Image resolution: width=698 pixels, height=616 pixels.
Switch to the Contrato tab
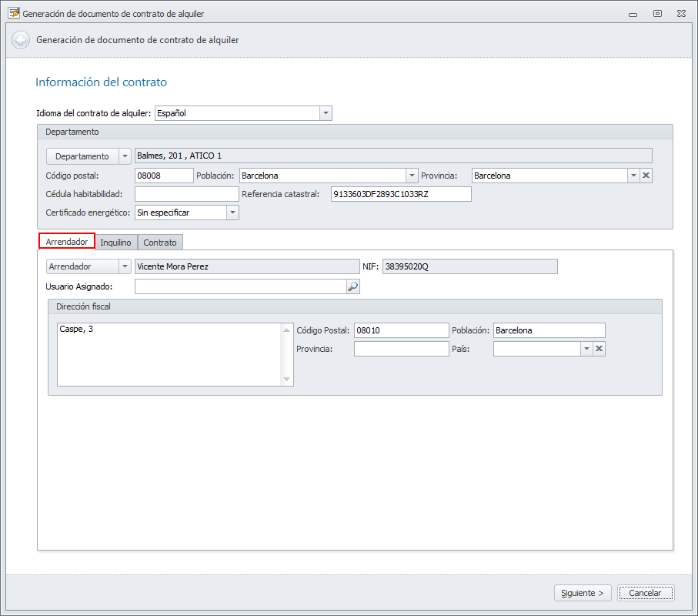[160, 243]
